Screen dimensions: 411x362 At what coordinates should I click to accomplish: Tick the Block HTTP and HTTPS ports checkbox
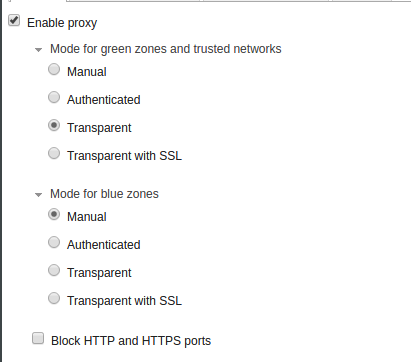tap(38, 338)
